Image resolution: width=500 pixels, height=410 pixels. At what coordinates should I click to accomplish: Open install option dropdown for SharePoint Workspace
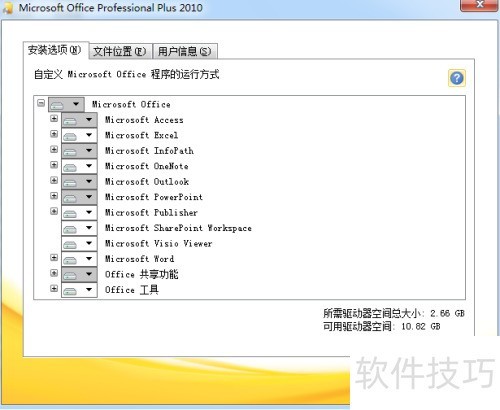[79, 228]
